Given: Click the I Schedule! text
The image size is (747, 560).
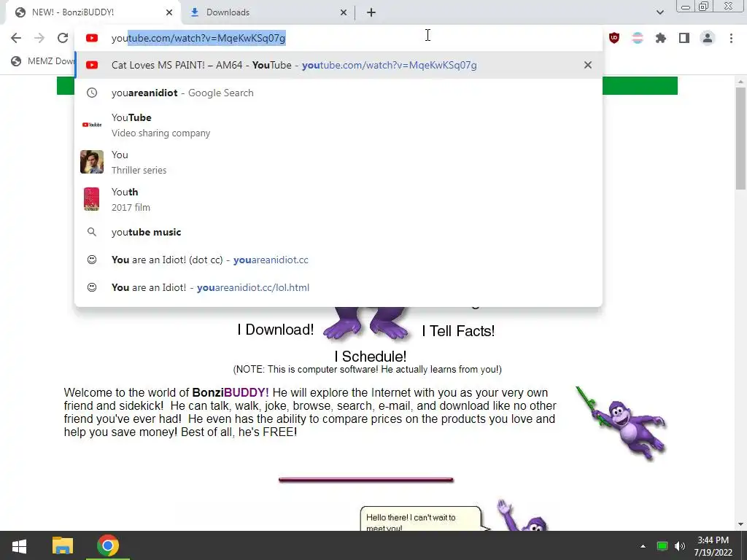Looking at the screenshot, I should tap(370, 356).
